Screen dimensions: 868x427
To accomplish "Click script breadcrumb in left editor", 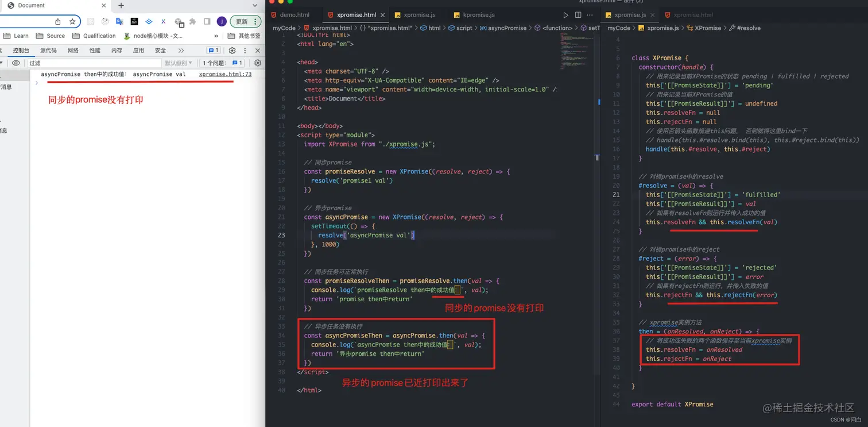I will coord(460,28).
